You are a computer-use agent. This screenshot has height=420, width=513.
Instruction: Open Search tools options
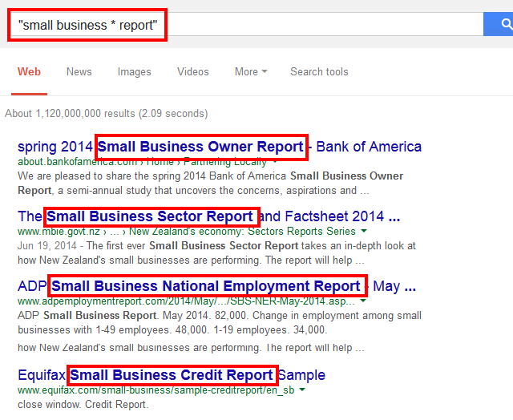pos(319,71)
